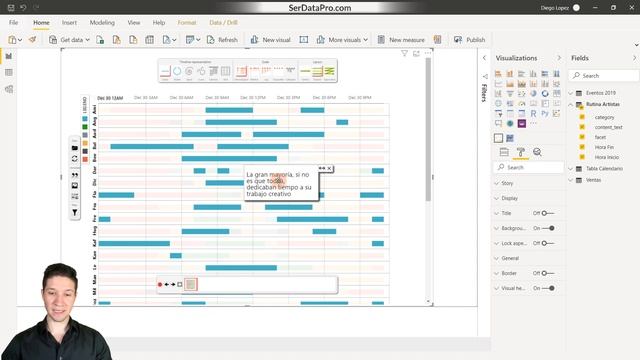The width and height of the screenshot is (640, 360).
Task: Click the New measure button
Action: [401, 40]
